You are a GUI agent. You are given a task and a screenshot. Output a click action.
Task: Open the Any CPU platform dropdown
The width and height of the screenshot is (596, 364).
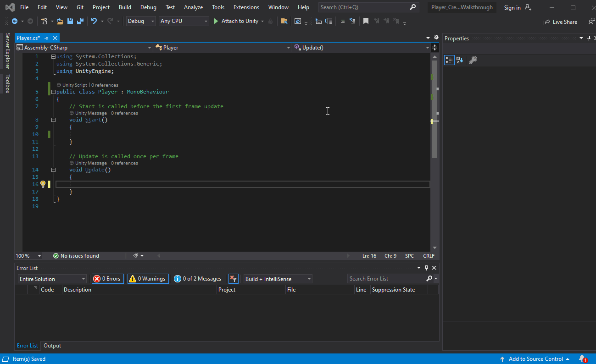click(x=184, y=21)
